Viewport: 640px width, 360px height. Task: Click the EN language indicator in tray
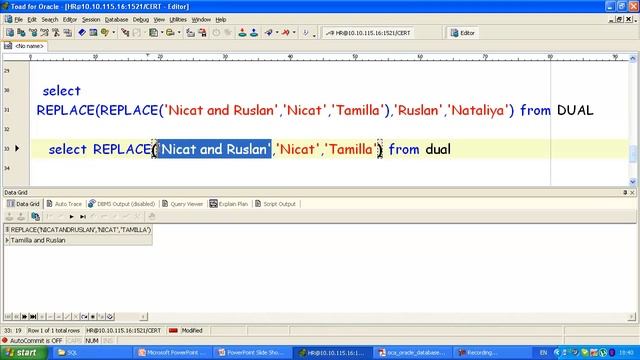coord(543,353)
